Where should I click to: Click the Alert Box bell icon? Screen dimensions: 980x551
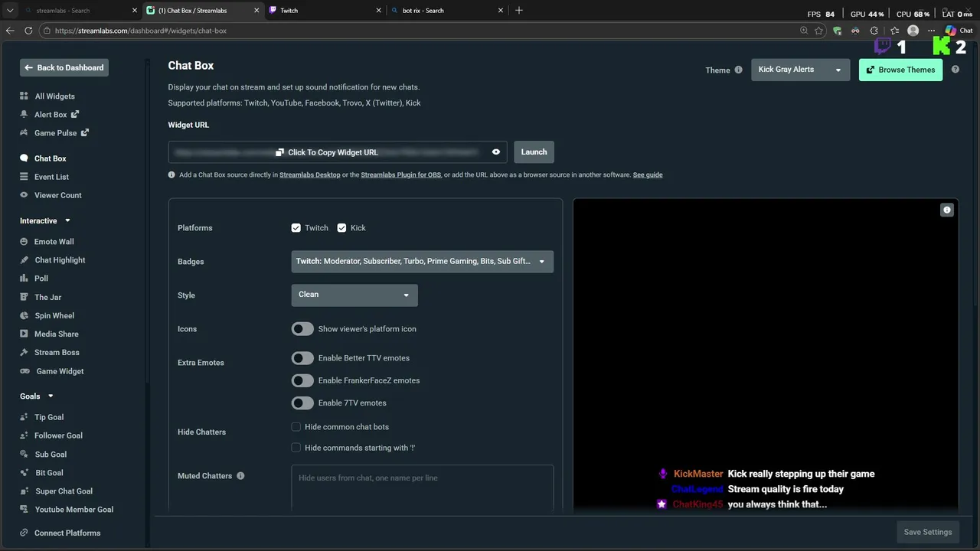point(24,115)
